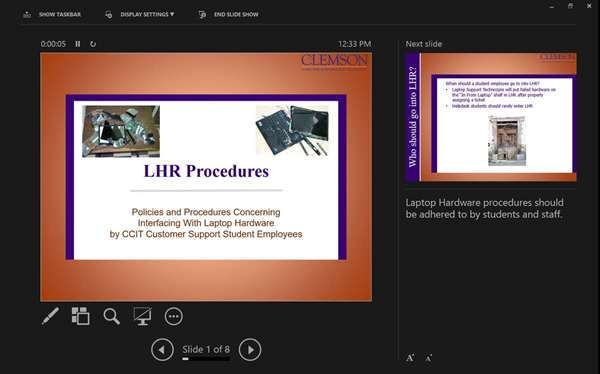This screenshot has width=600, height=374.
Task: Click the speaker notes text
Action: pos(484,208)
